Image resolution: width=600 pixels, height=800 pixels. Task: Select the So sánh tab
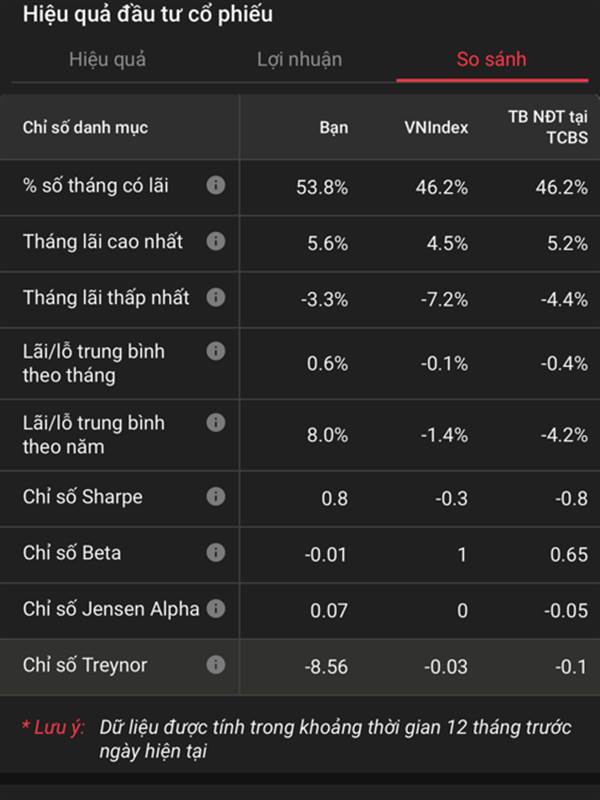click(491, 59)
